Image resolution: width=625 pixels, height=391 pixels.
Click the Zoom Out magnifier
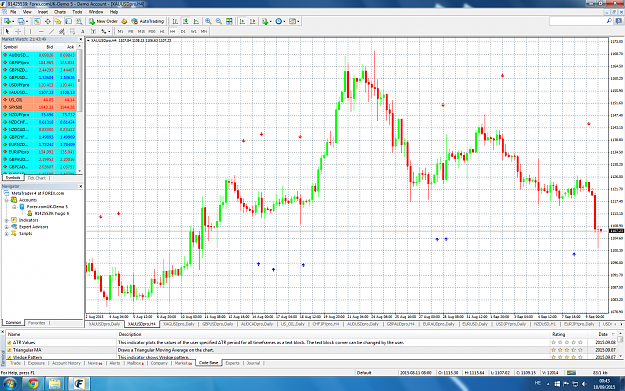[218, 21]
